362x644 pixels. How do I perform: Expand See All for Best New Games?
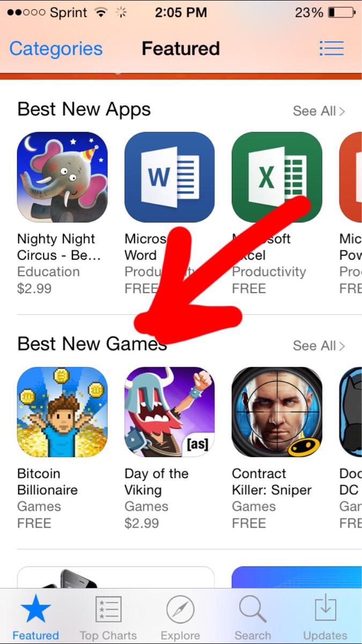pyautogui.click(x=319, y=346)
